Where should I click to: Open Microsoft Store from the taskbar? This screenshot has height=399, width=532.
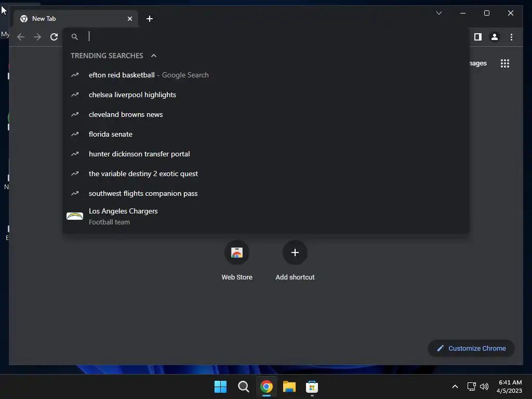(x=312, y=387)
